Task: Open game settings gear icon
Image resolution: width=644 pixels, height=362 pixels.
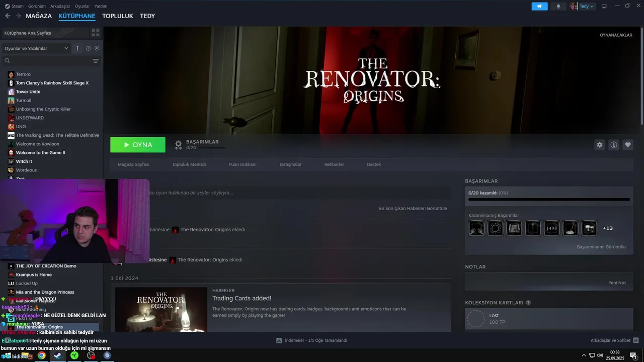Action: [x=599, y=145]
